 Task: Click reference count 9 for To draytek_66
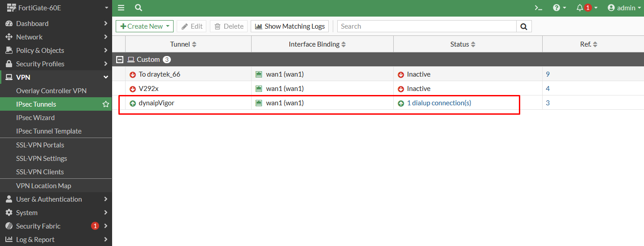point(548,74)
